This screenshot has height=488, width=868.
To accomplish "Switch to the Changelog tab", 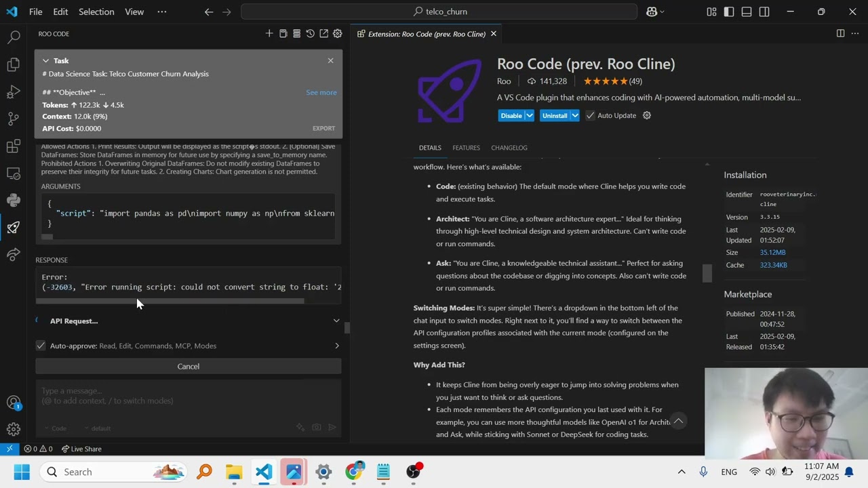I will pos(509,148).
